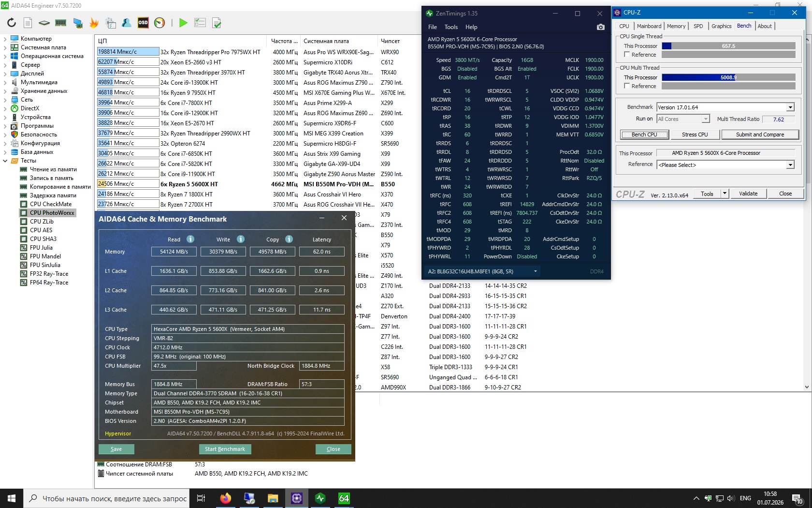Click the Copy info icon in benchmark window
Screen dimensions: 812x508
point(289,239)
